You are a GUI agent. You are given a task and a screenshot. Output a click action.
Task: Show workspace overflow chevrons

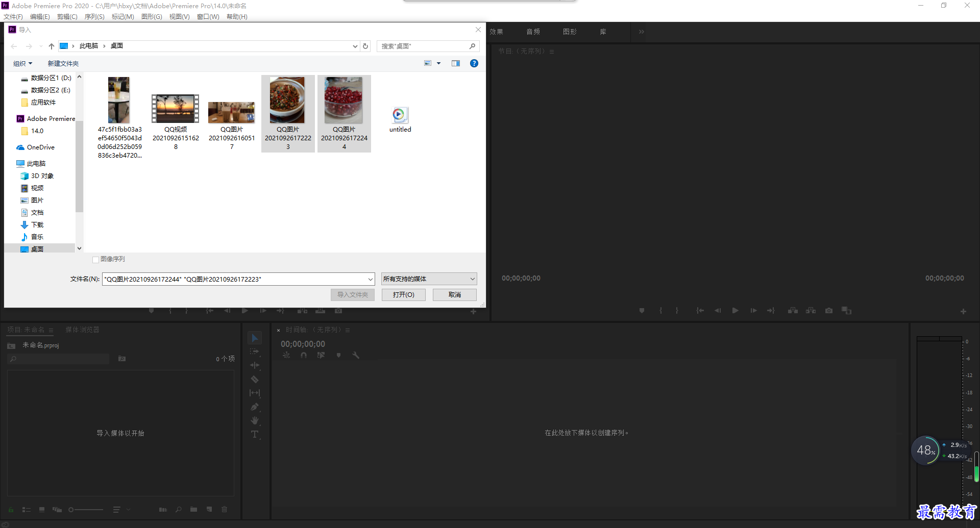click(x=641, y=32)
